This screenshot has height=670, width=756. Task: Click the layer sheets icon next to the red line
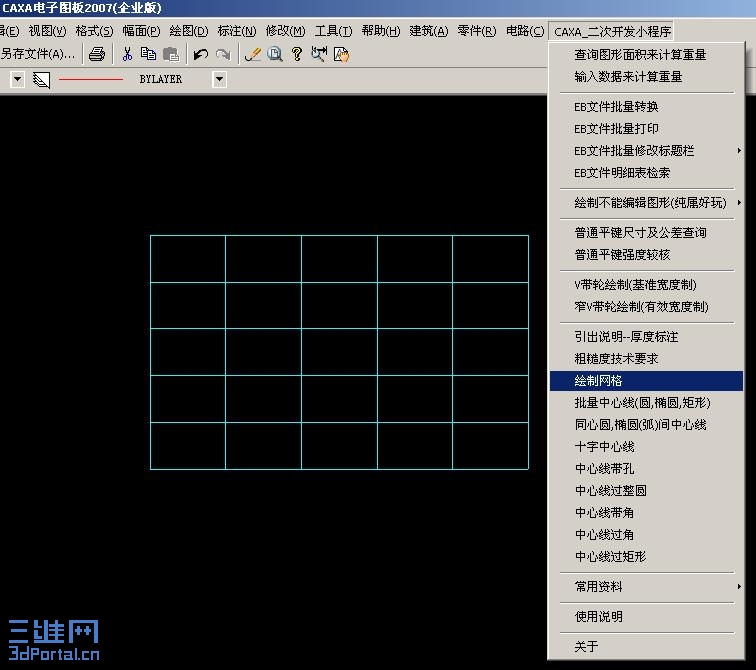click(41, 80)
